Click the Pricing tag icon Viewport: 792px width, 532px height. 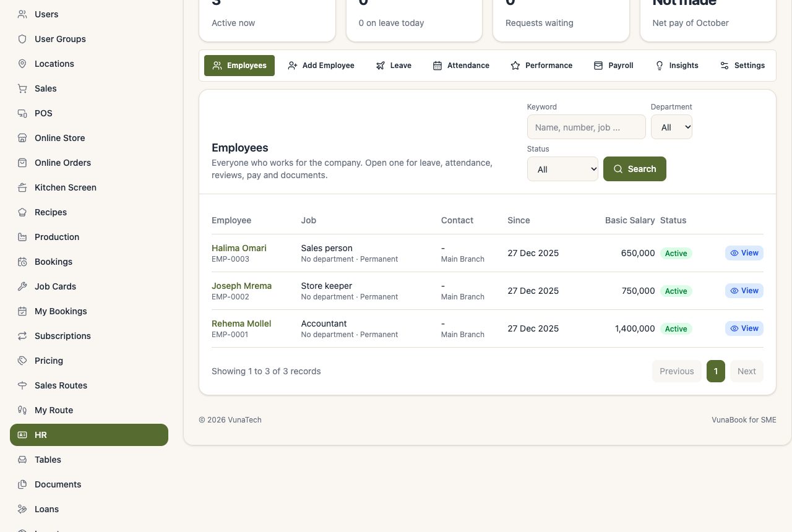click(x=22, y=361)
